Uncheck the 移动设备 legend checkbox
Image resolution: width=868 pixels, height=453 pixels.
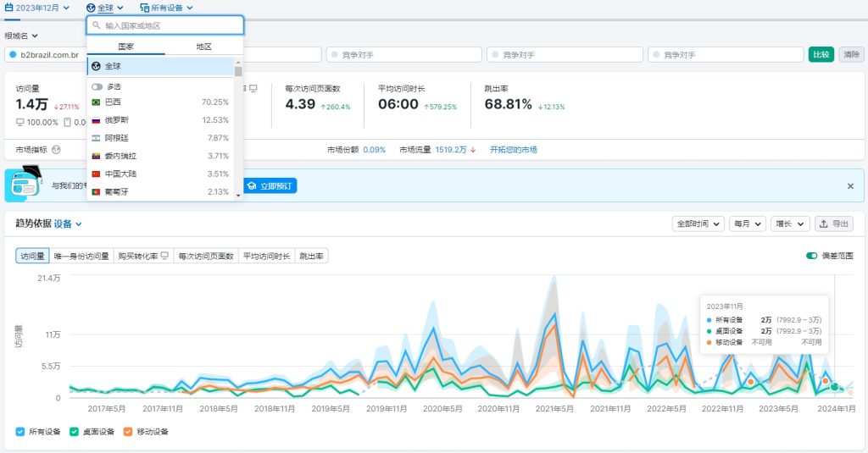128,432
